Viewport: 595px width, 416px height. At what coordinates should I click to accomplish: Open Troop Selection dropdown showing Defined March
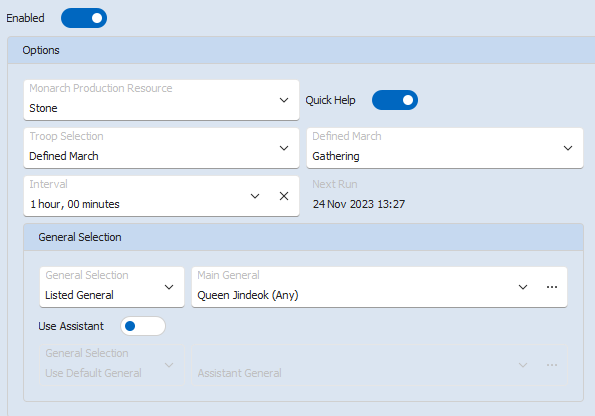point(161,148)
